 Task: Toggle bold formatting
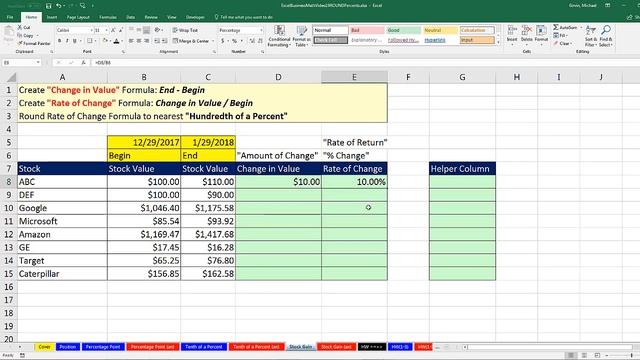pos(60,41)
